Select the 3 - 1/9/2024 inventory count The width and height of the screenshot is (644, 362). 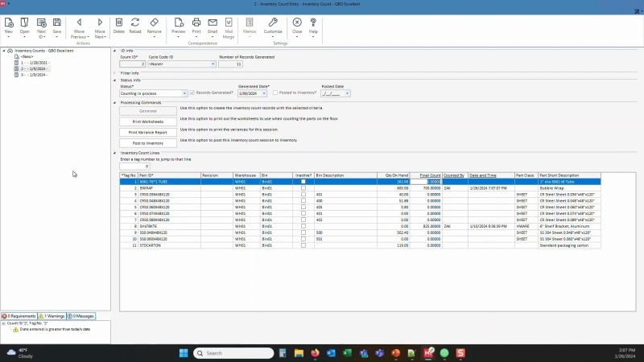pyautogui.click(x=34, y=73)
